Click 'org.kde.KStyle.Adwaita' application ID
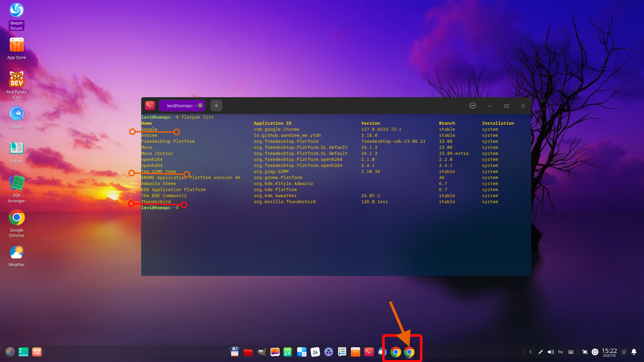The width and height of the screenshot is (644, 362). 283,184
